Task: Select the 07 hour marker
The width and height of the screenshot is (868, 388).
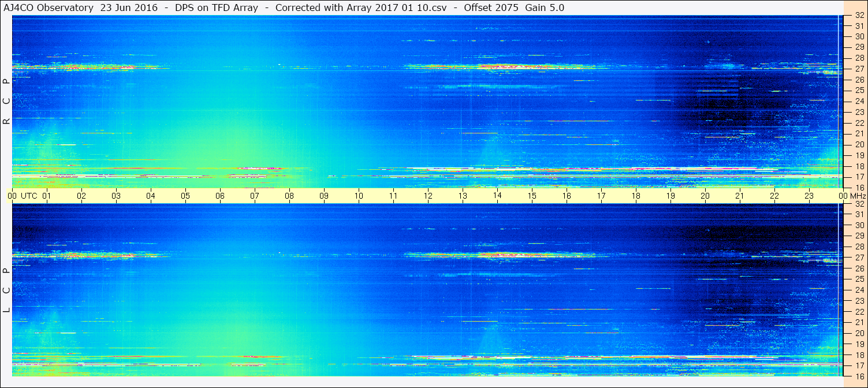Action: pyautogui.click(x=255, y=196)
